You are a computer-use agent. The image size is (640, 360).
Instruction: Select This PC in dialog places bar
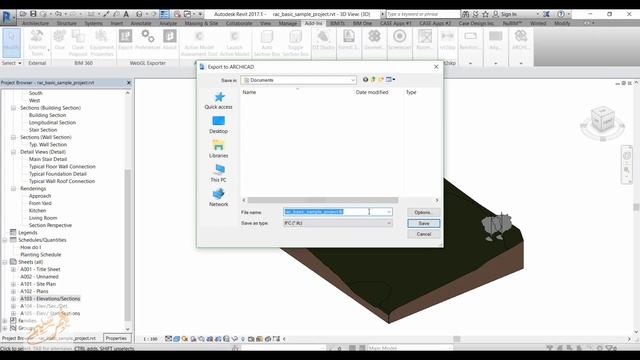[218, 173]
